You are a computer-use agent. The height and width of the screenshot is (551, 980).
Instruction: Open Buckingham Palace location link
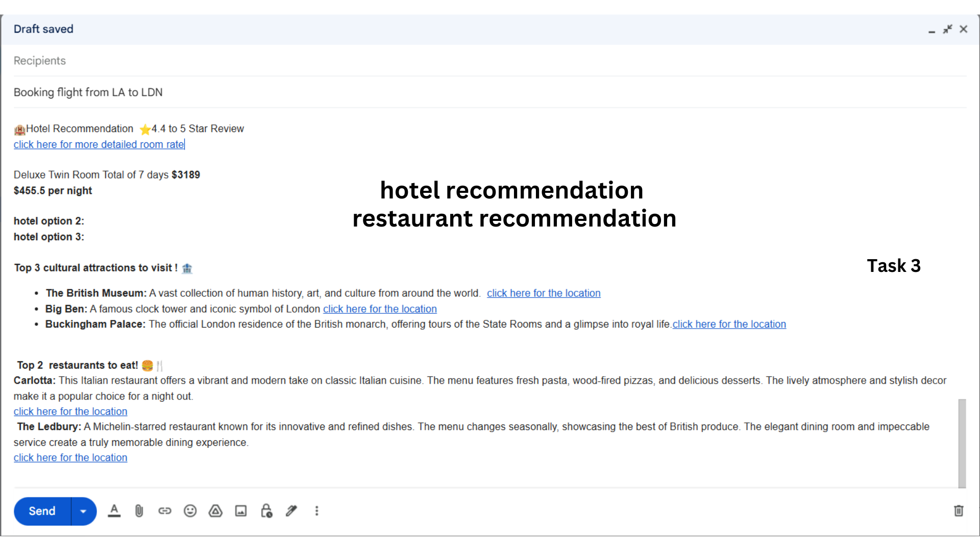point(729,324)
